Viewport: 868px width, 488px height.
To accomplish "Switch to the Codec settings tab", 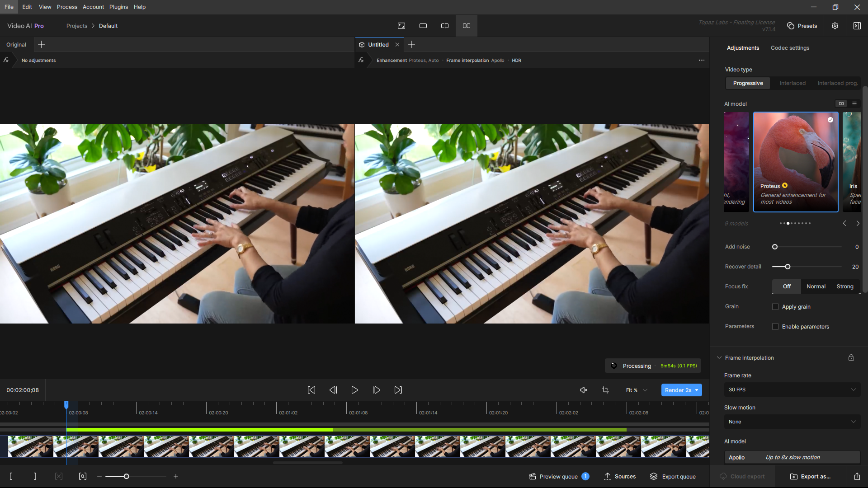I will (790, 48).
